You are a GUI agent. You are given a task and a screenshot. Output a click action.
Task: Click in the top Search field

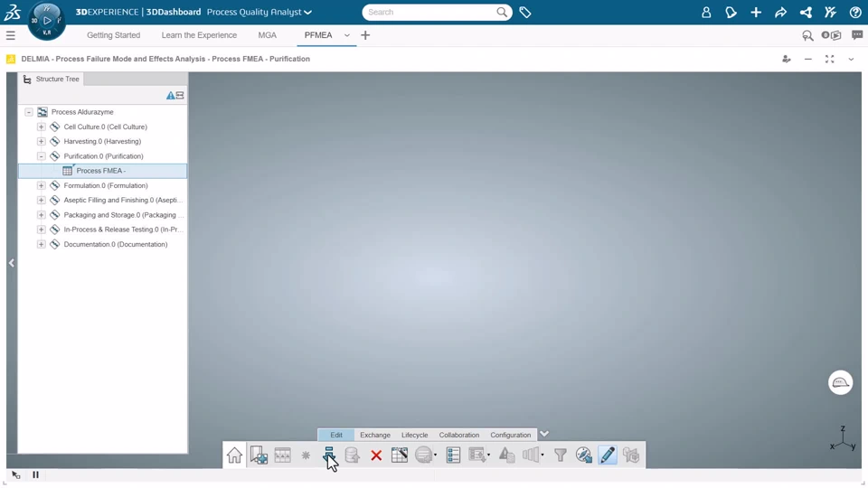pos(430,12)
